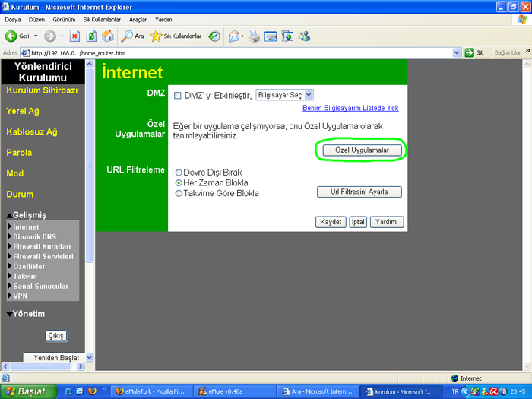Open the Yerel Ağ sidebar link
This screenshot has width=532, height=399.
23,111
